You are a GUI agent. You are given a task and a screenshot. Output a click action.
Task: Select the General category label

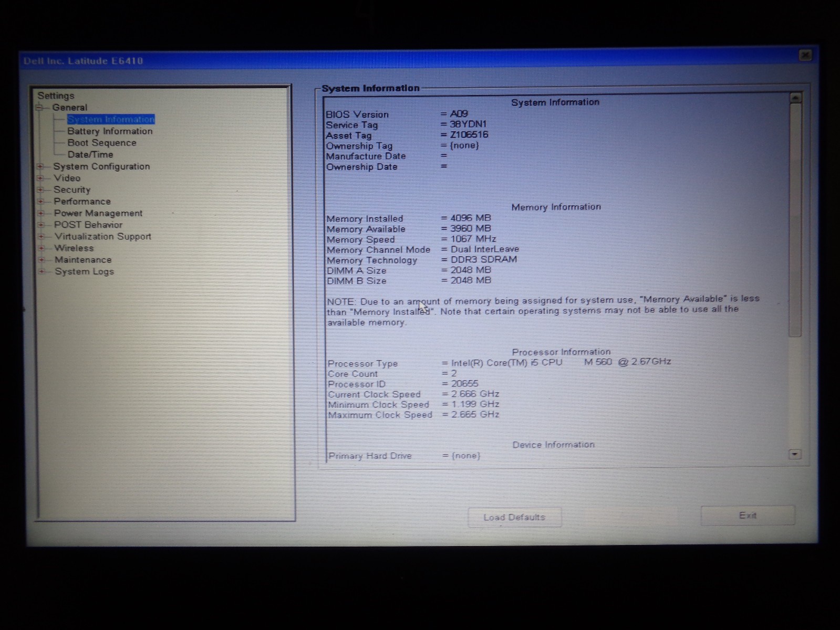(x=70, y=108)
